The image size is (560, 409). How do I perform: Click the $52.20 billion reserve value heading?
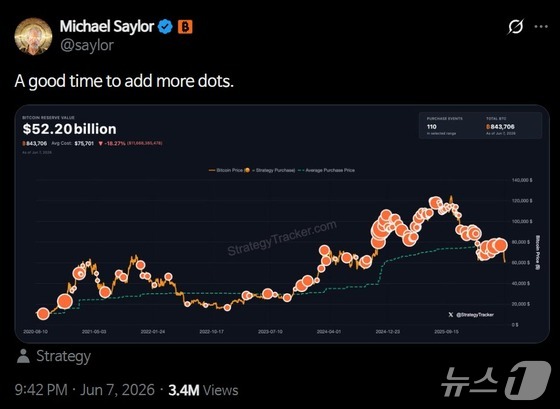point(70,129)
